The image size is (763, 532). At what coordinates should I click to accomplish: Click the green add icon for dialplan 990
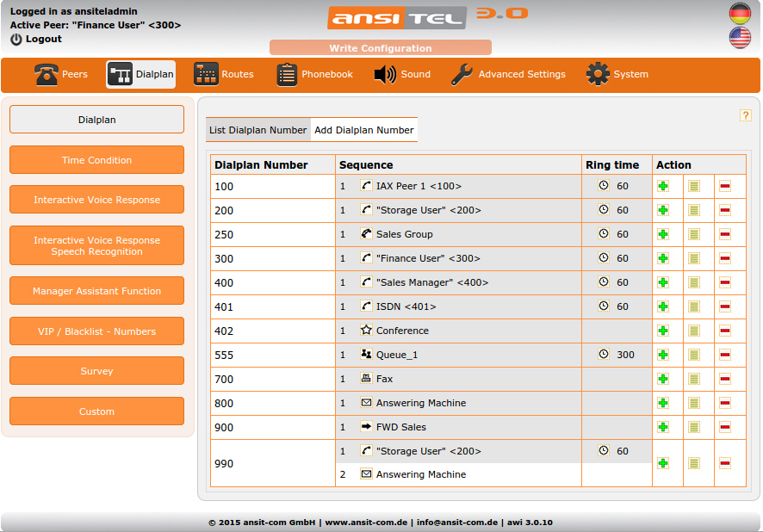pos(663,463)
